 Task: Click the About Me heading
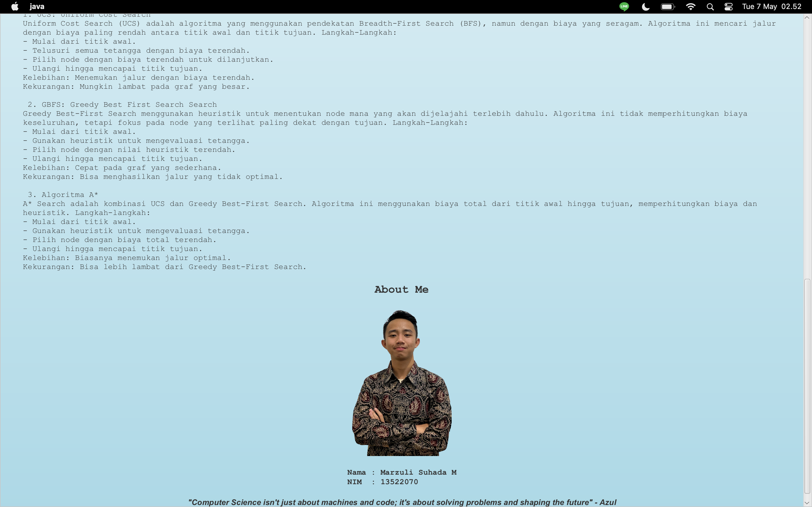[401, 289]
